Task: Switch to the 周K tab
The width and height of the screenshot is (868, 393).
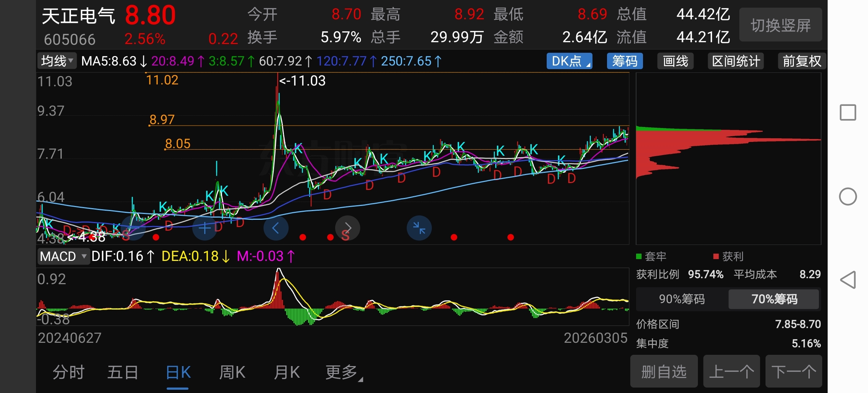Action: 232,372
